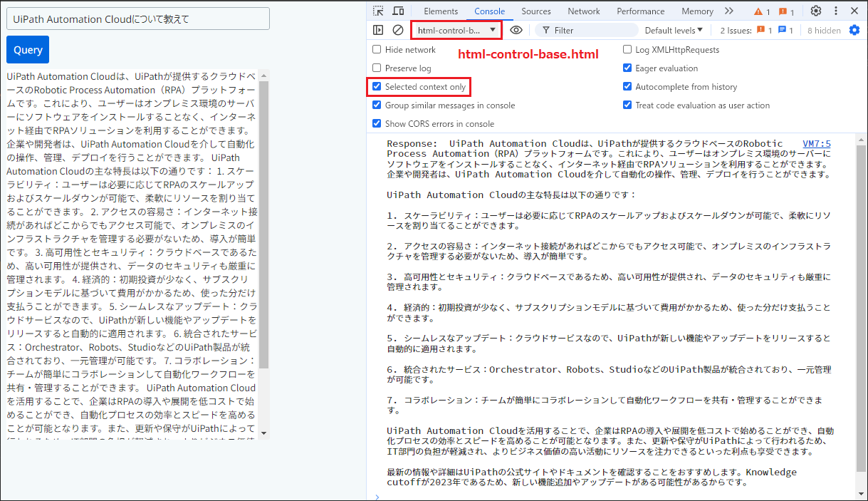Open the VM7:5 source link
This screenshot has height=501, width=868.
click(x=816, y=144)
